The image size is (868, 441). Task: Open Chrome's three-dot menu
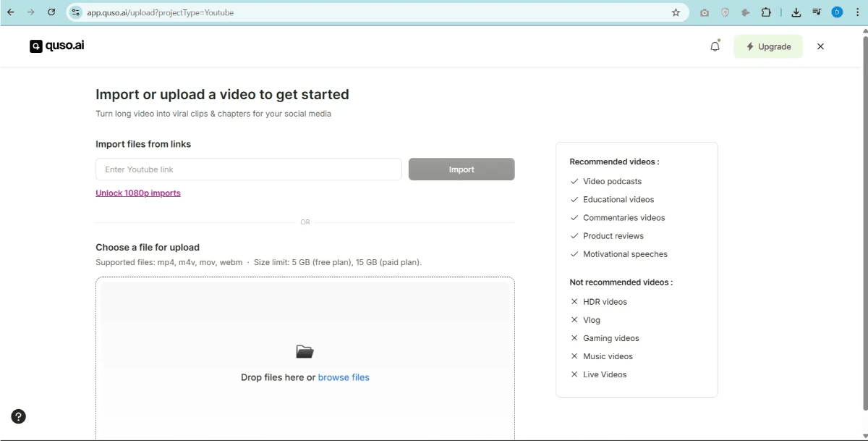tap(857, 12)
